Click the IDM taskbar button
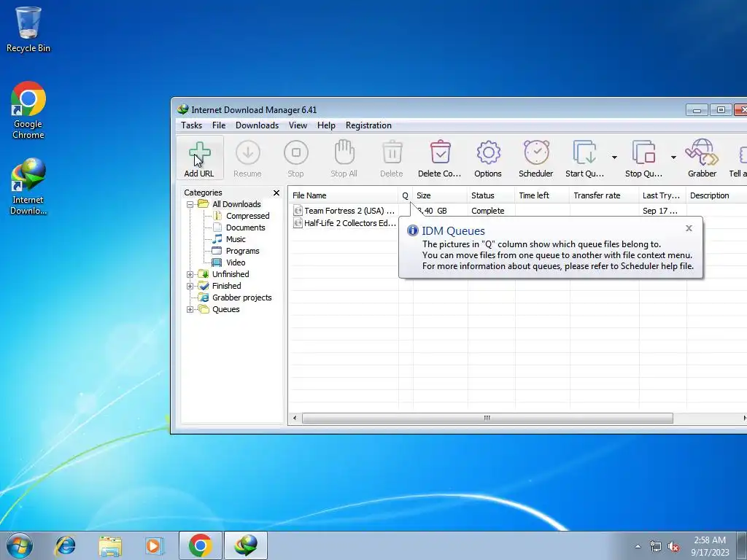 pos(246,545)
